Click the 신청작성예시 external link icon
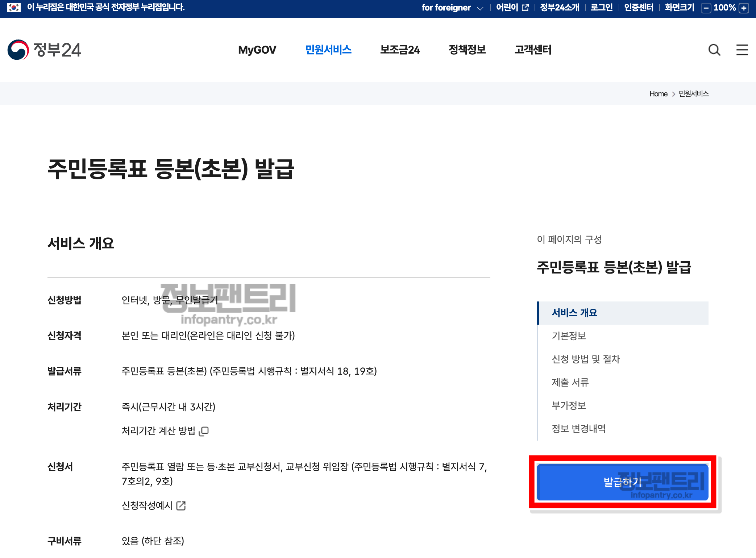Screen dimensions: 756x558 point(181,505)
